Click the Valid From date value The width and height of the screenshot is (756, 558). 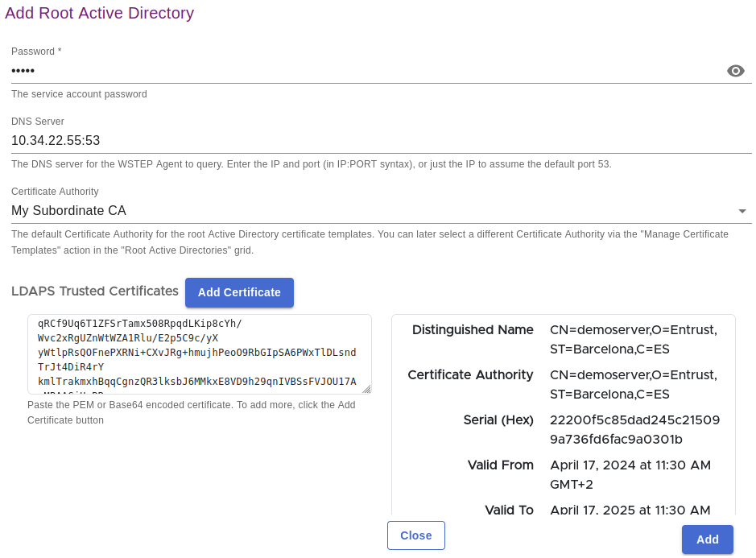(630, 475)
